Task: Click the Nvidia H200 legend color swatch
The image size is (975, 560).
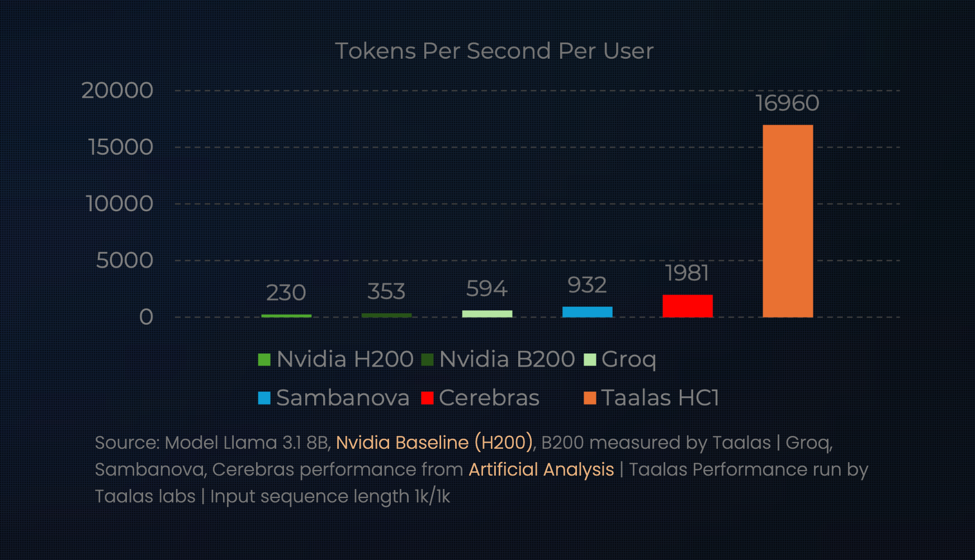Action: 264,359
